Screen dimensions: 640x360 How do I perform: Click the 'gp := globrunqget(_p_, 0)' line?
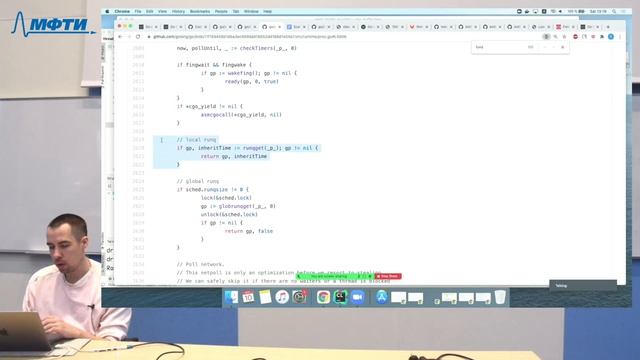238,206
